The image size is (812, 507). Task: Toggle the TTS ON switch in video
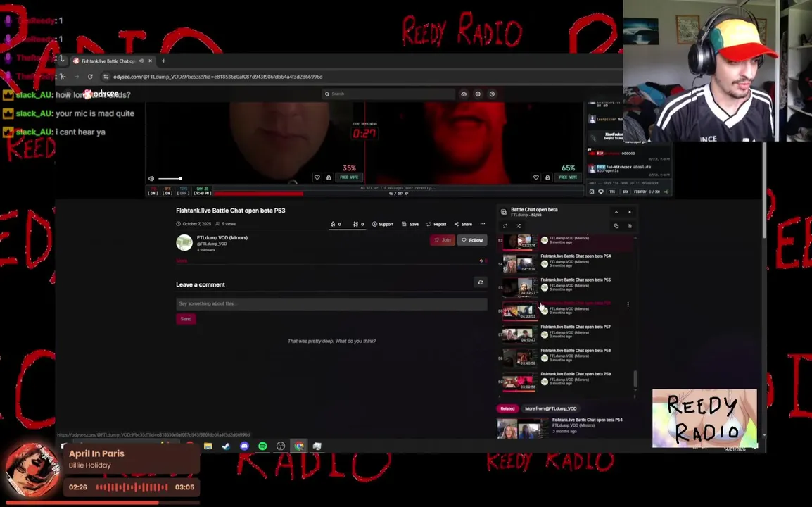153,192
